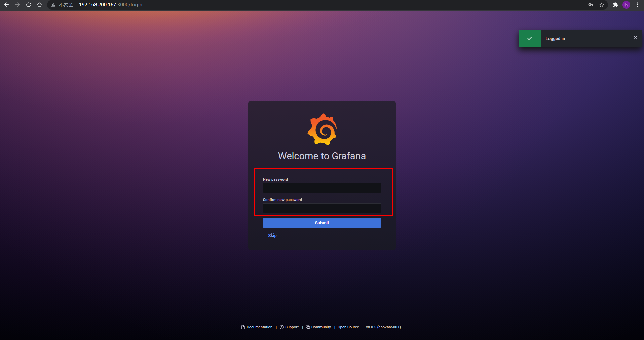Click the New password label
Viewport: 644px width, 340px height.
(x=275, y=179)
